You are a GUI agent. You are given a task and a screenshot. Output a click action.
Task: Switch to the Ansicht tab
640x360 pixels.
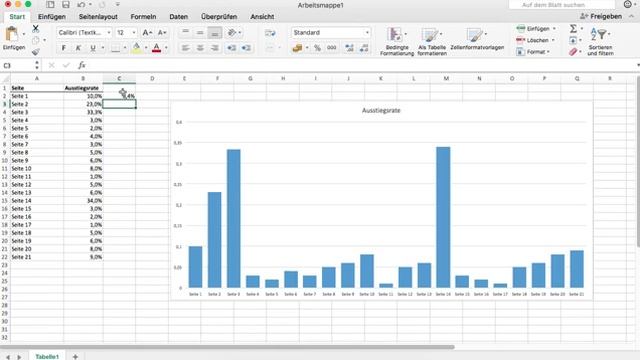pyautogui.click(x=262, y=17)
